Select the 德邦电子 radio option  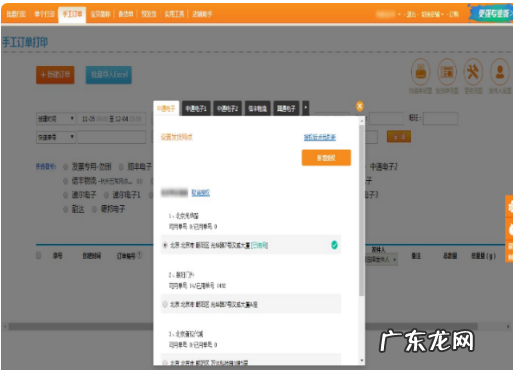click(x=95, y=209)
